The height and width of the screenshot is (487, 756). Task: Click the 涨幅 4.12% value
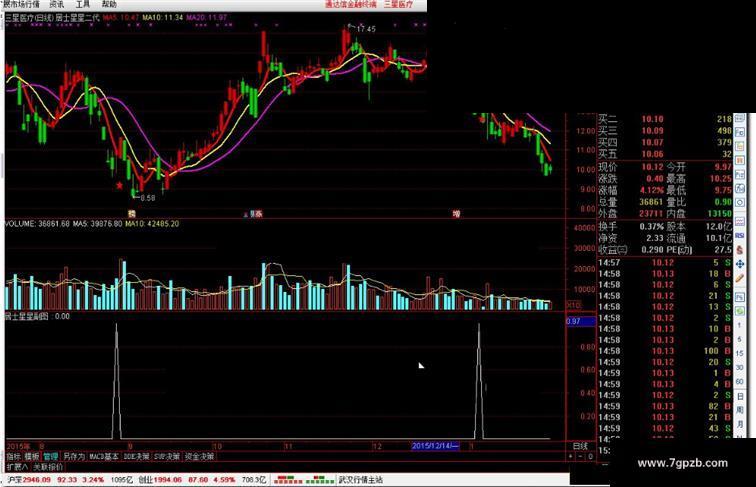click(651, 190)
